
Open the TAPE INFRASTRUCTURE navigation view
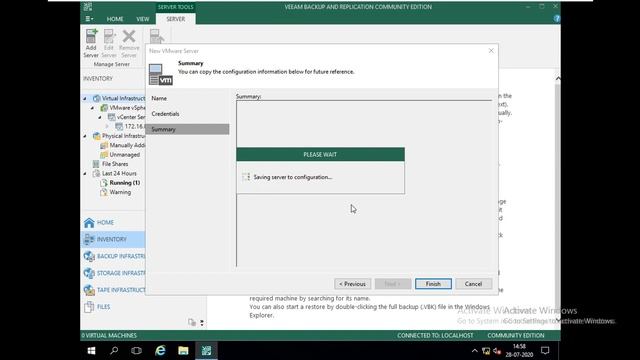[113, 290]
